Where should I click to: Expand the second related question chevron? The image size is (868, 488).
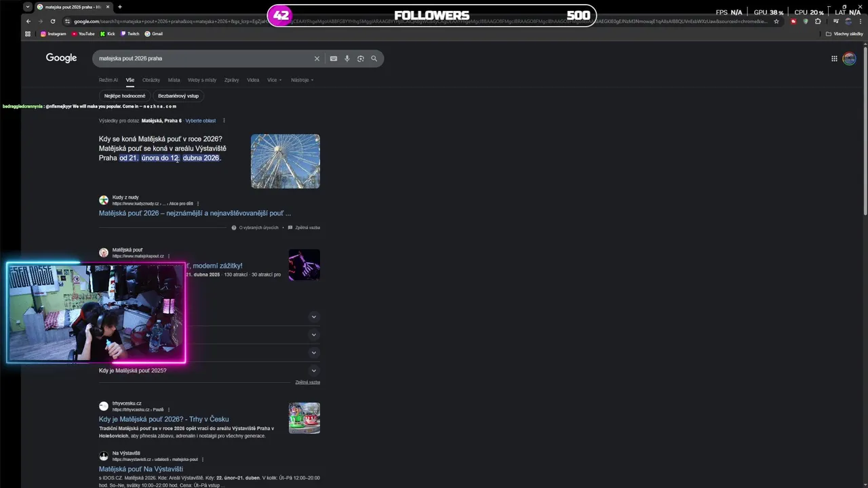(x=314, y=335)
